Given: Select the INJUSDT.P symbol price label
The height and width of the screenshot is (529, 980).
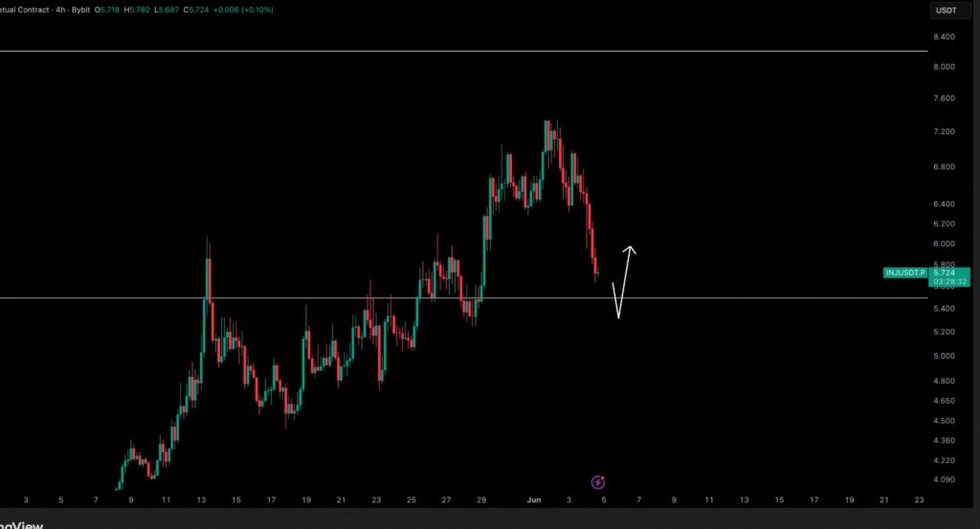Looking at the screenshot, I should point(905,273).
